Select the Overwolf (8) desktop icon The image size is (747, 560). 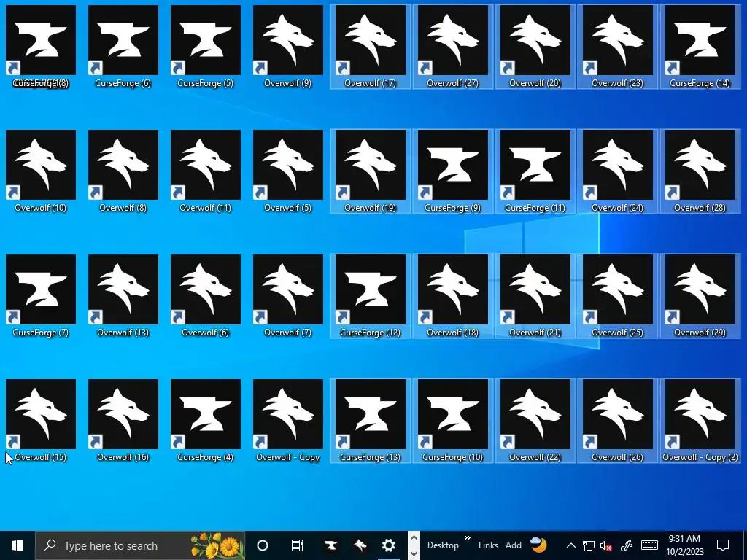[x=123, y=171]
